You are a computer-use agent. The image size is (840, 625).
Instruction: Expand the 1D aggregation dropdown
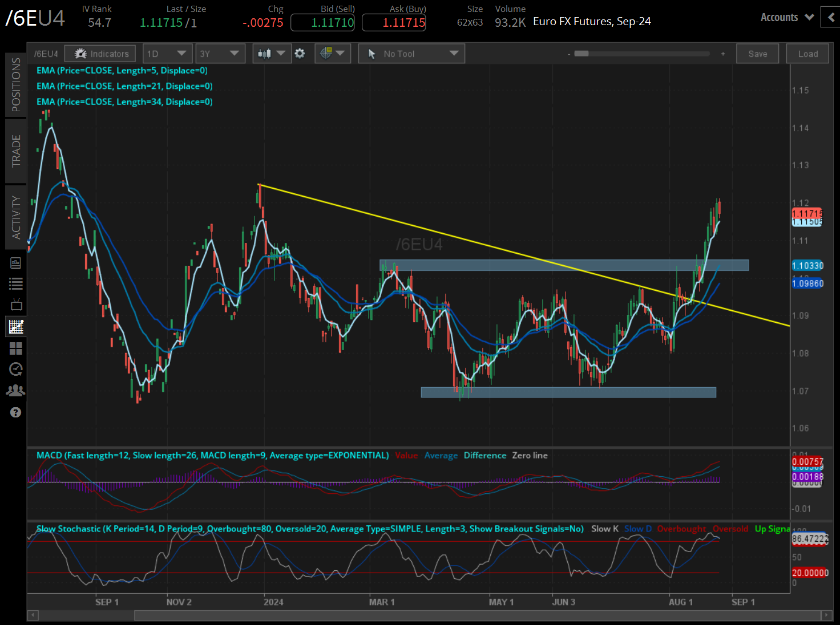pyautogui.click(x=167, y=54)
